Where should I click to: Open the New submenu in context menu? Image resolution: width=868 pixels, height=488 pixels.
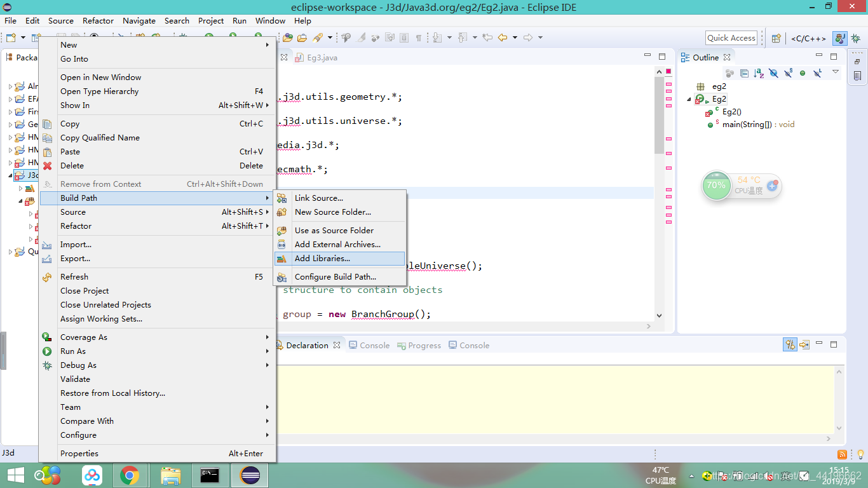[x=158, y=45]
